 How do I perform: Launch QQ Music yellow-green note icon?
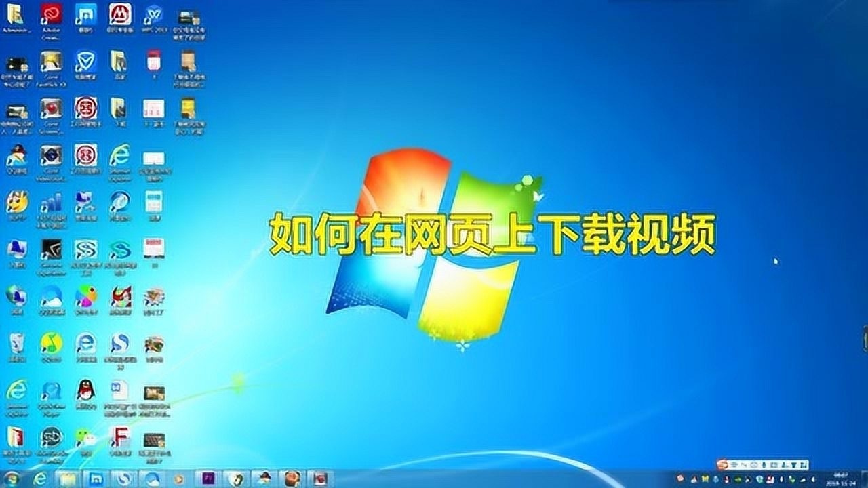coord(51,346)
